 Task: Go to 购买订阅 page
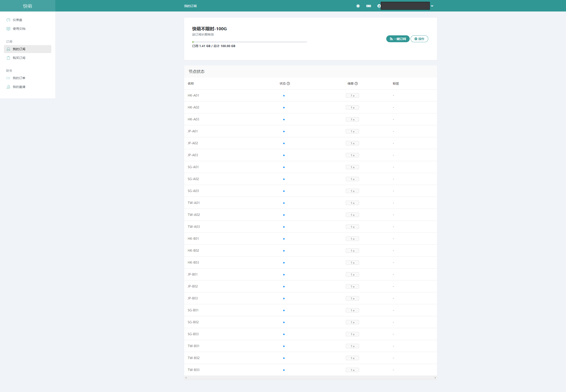(x=19, y=58)
